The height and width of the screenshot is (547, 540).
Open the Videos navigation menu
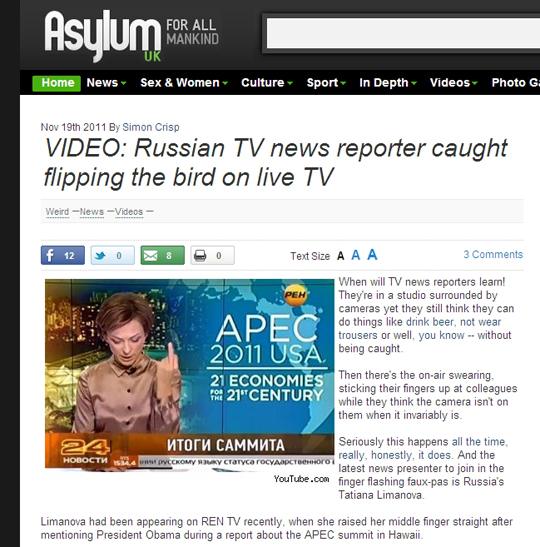[453, 83]
